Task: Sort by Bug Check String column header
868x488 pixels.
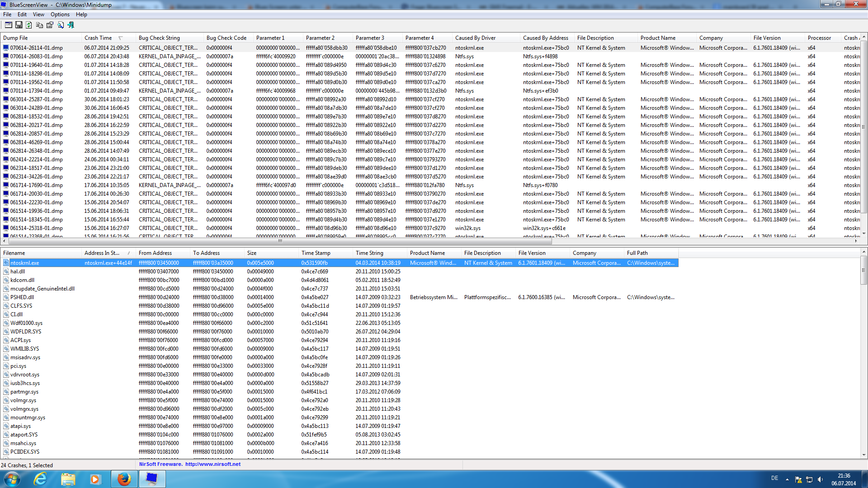Action: [x=159, y=38]
